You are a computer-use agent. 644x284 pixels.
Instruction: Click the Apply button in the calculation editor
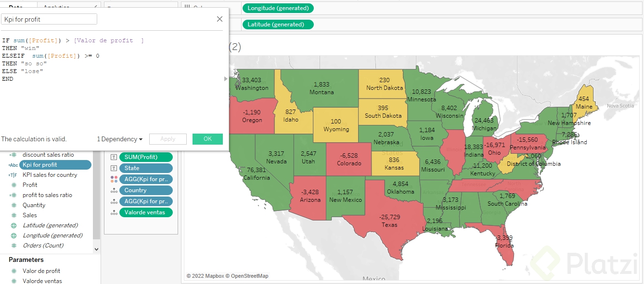[168, 139]
